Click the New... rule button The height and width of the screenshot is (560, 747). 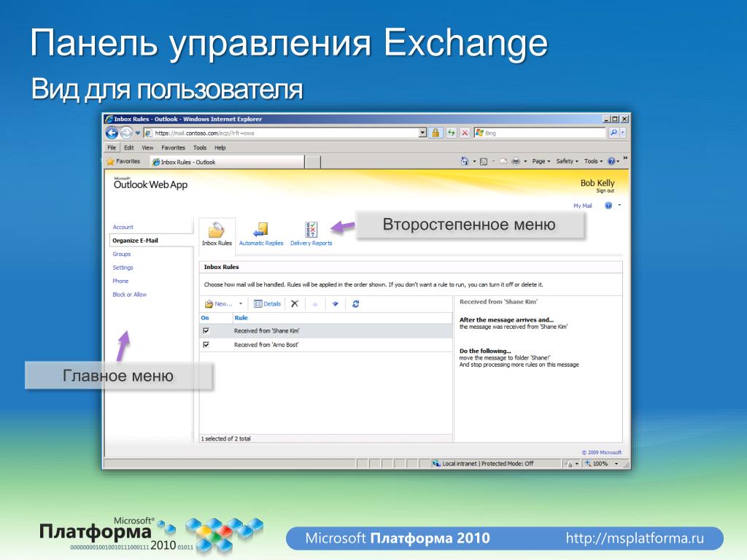(x=218, y=304)
